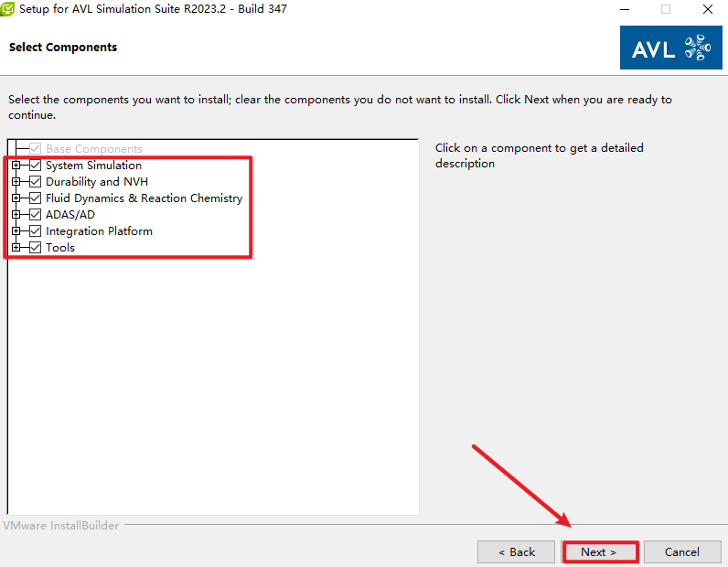Go back with the Back button
Screen dimensions: 728x567
[x=516, y=551]
